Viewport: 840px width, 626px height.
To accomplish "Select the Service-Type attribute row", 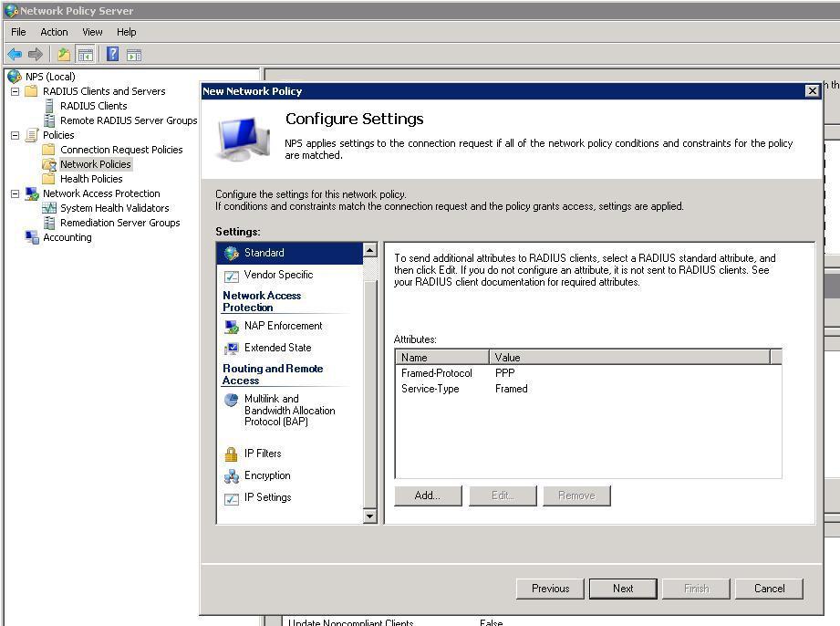I will 587,389.
